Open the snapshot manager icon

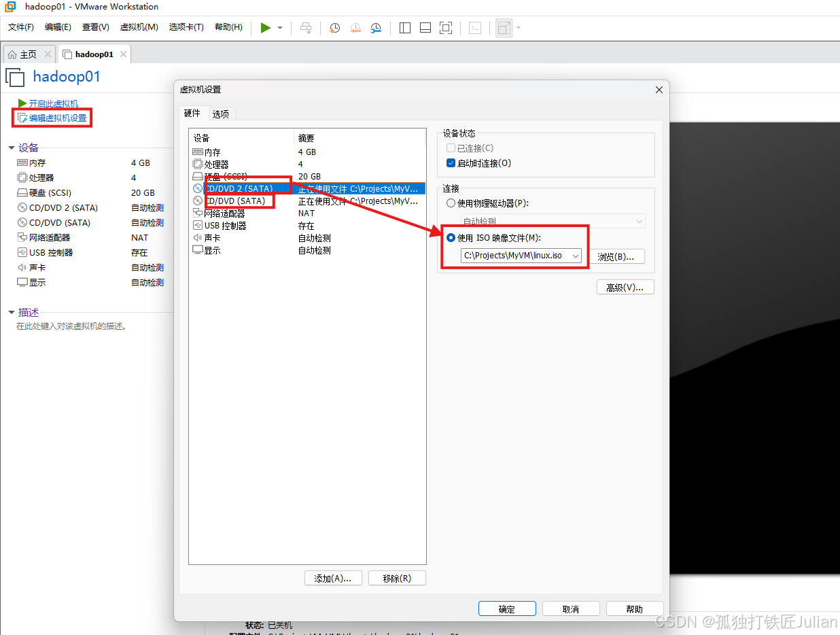pyautogui.click(x=376, y=28)
